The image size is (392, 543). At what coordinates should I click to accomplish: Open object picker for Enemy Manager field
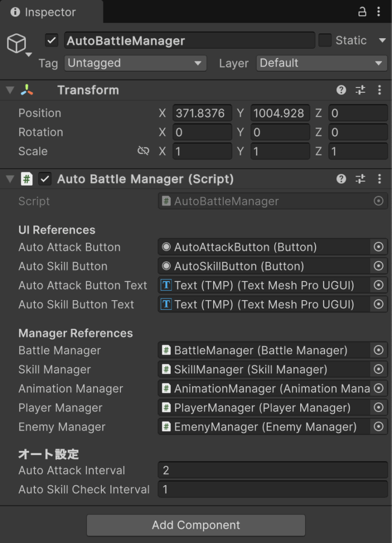click(x=379, y=427)
